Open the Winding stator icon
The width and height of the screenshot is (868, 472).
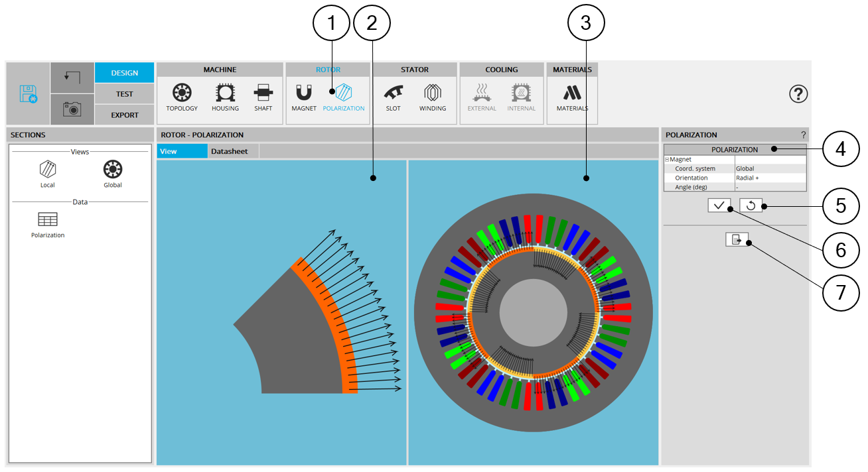pos(433,97)
